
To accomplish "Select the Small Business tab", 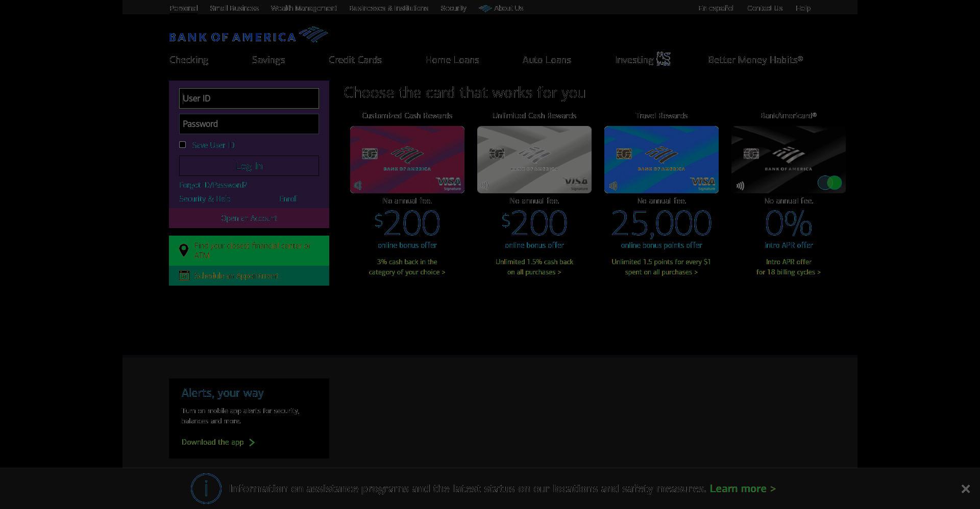I will coord(234,8).
